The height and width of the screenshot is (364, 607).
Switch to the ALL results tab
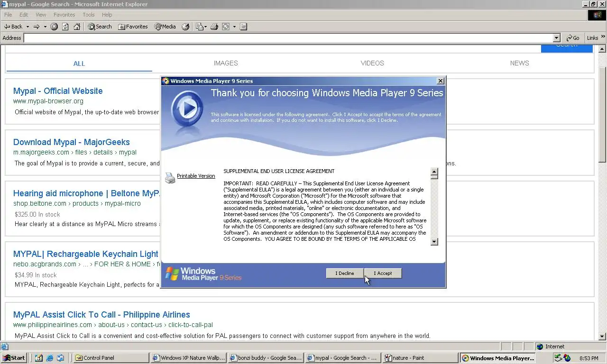pos(79,64)
